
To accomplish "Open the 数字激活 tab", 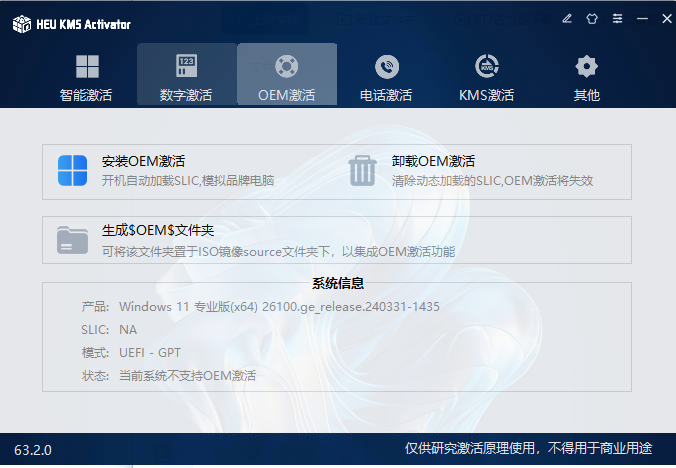I will [187, 74].
